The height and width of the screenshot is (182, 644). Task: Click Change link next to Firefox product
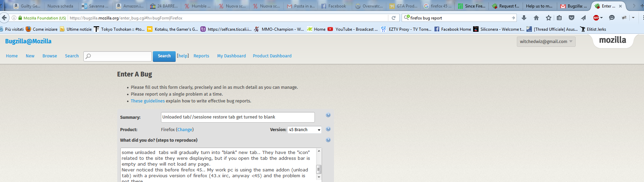[185, 130]
